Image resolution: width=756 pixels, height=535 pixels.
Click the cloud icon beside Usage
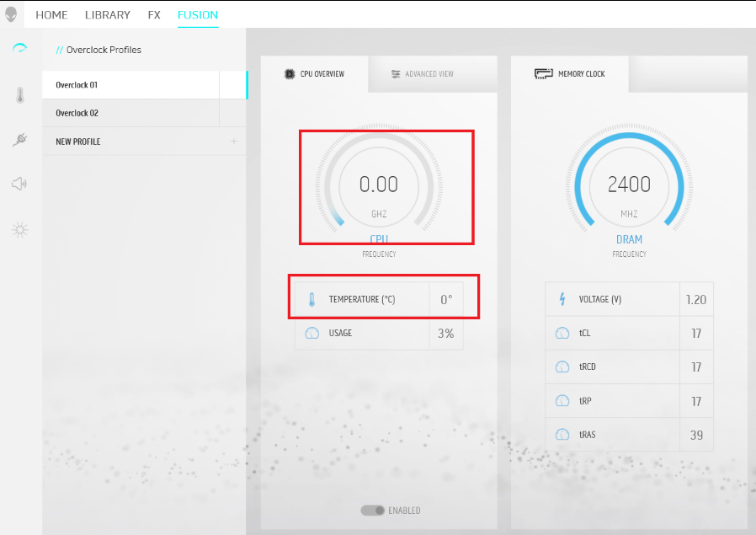(311, 333)
